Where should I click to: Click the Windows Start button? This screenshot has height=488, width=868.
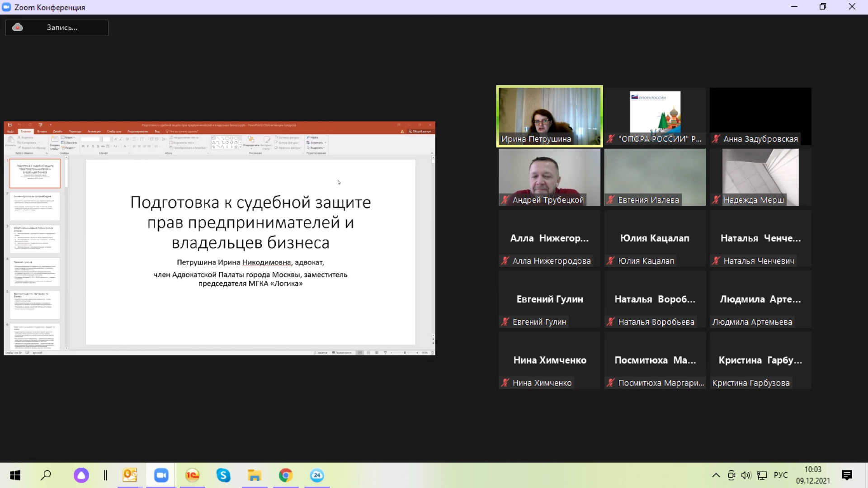click(15, 475)
